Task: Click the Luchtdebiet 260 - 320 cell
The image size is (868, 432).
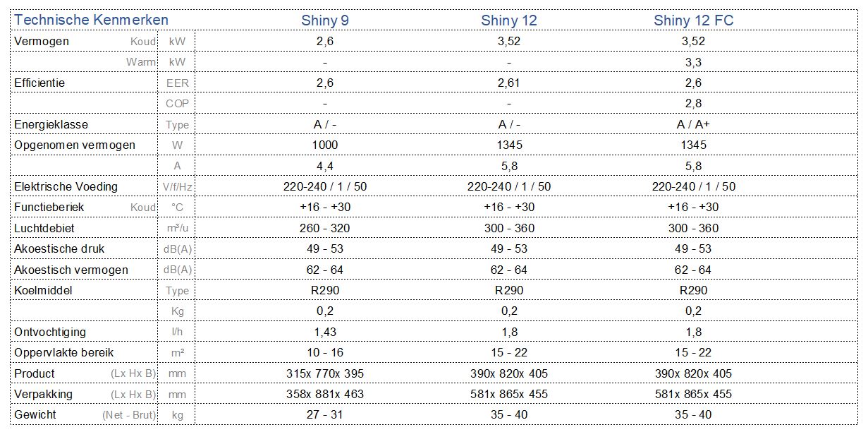Action: pos(325,228)
